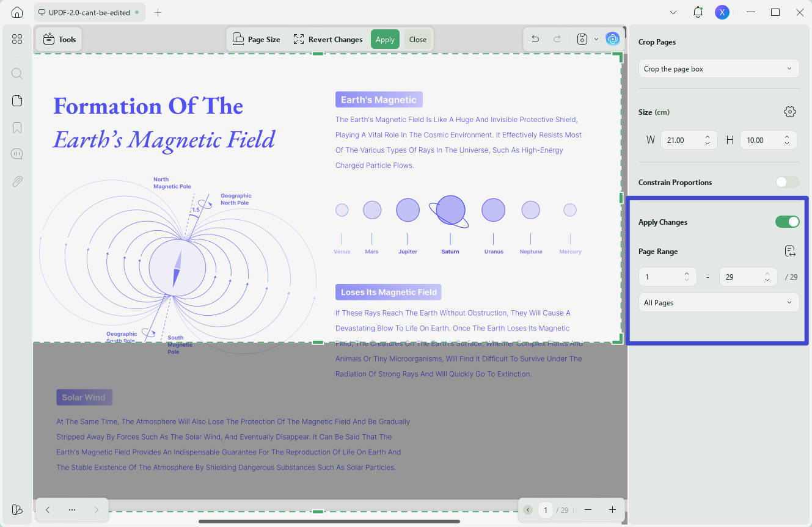812x527 pixels.
Task: Go to next page arrow bottom-left
Action: point(97,509)
